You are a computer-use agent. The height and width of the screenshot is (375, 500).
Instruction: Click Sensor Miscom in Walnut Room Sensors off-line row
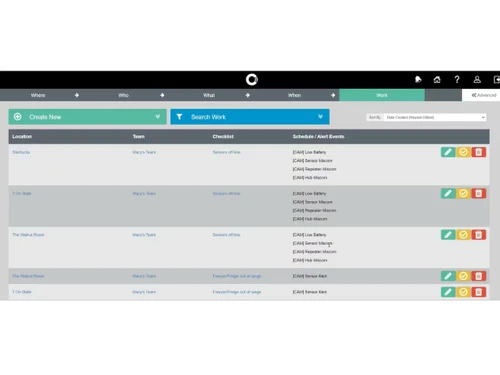click(312, 243)
